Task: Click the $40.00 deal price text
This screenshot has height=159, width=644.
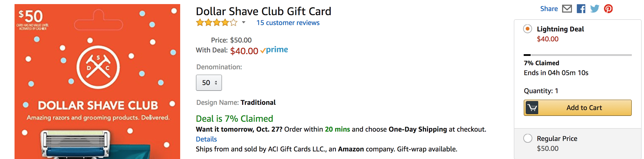Action: 244,51
